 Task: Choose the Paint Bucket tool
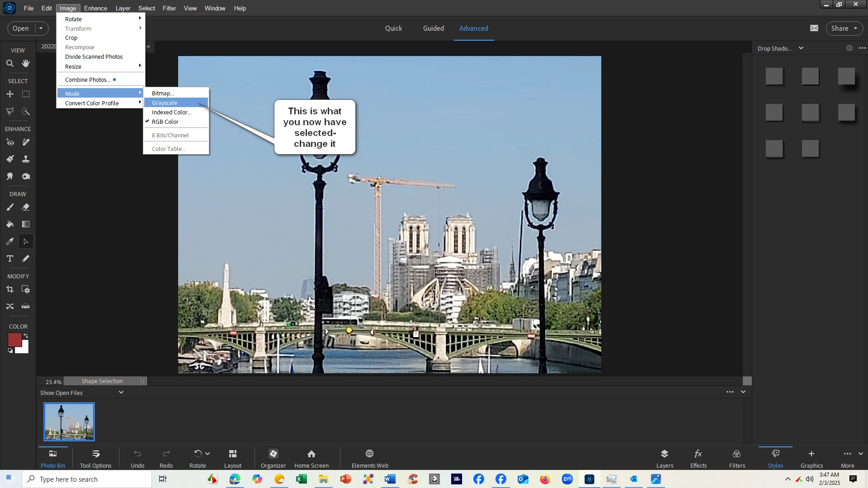coord(9,225)
